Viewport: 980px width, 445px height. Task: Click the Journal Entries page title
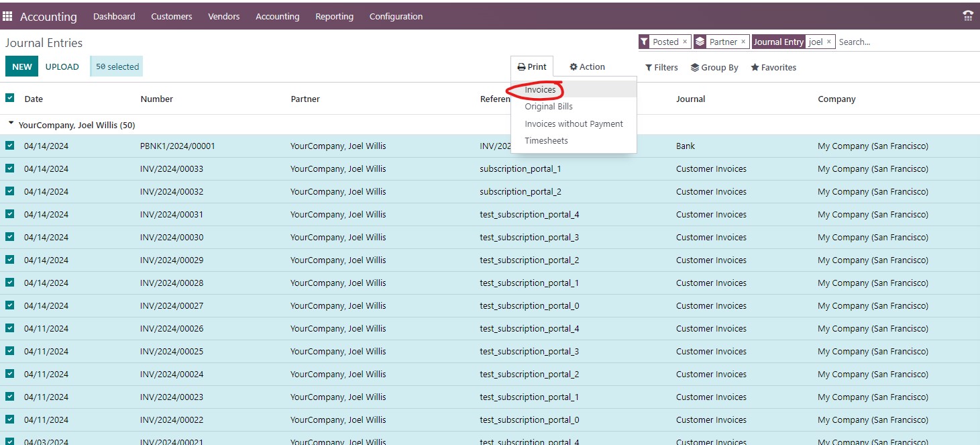tap(44, 43)
